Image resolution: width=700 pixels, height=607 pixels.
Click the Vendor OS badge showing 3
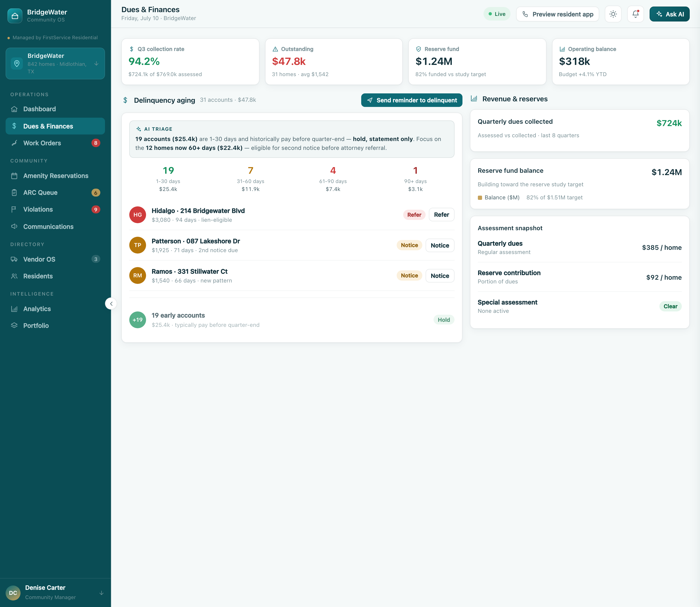coord(96,259)
